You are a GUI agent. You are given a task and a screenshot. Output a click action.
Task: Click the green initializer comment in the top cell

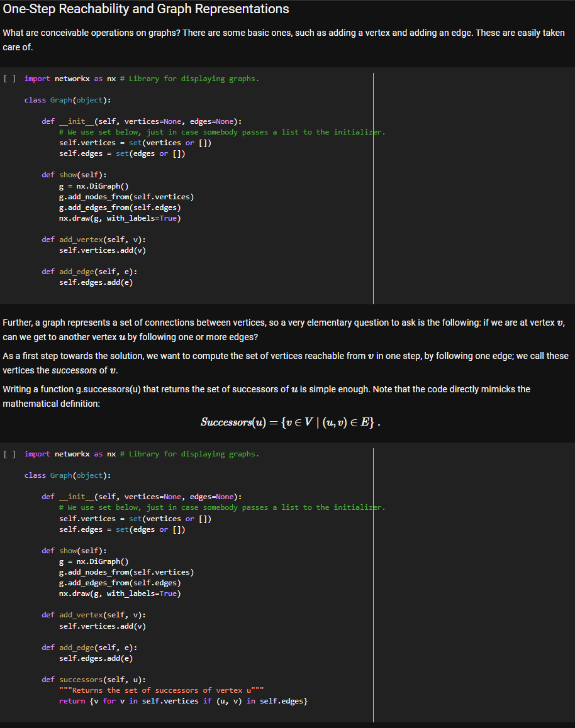(x=220, y=131)
